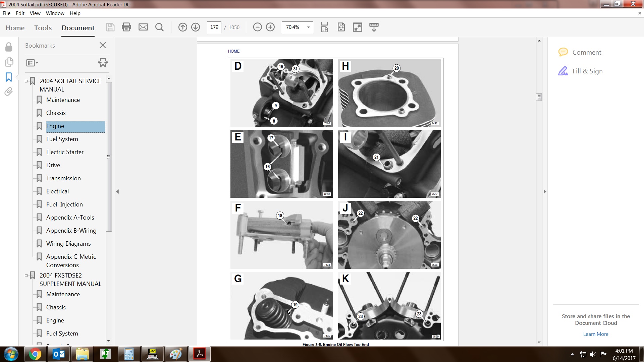Switch to the Tools tab
Viewport: 644px width, 362px height.
(x=43, y=28)
